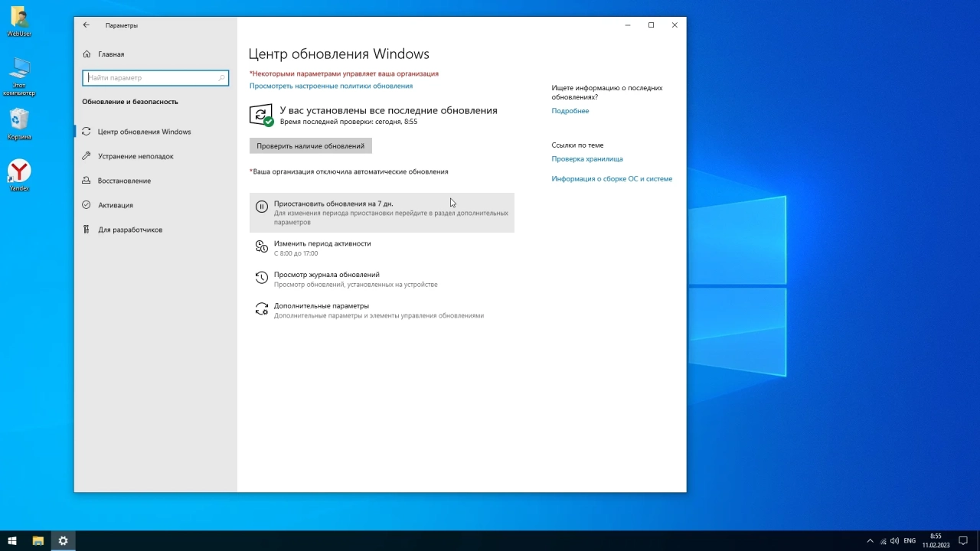Select Восстановление menu label
This screenshot has height=551, width=980.
point(124,181)
